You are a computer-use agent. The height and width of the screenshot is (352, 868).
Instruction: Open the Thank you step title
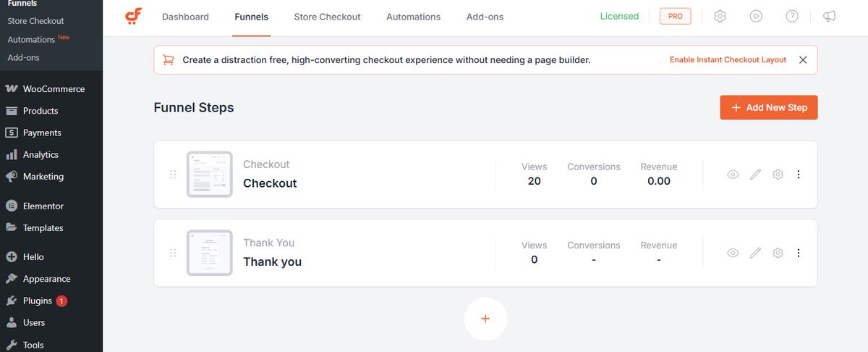pyautogui.click(x=272, y=261)
